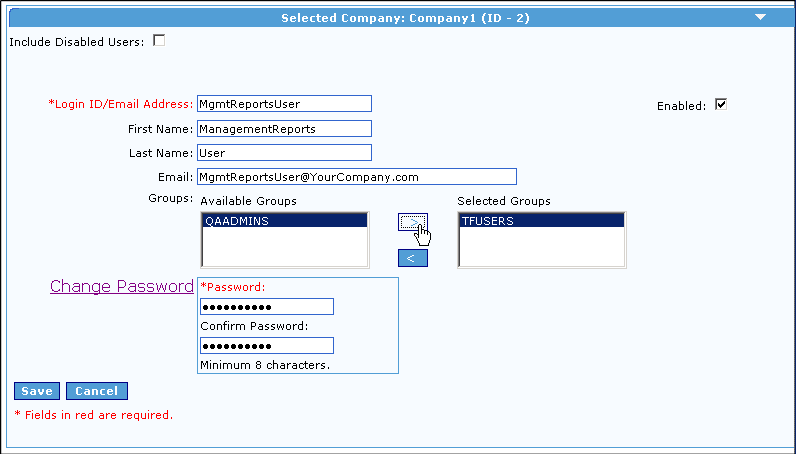
Task: Click the Email input field
Action: click(357, 177)
